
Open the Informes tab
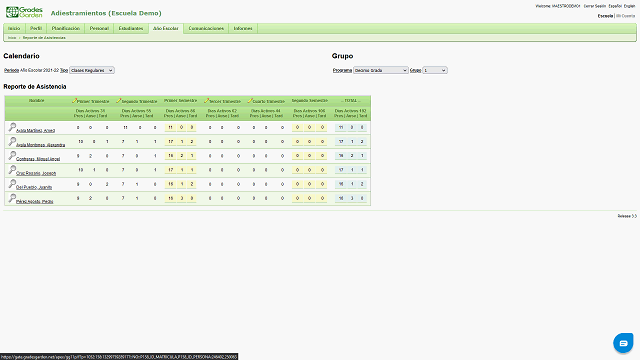243,29
